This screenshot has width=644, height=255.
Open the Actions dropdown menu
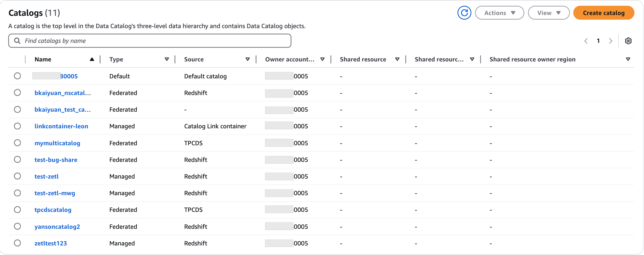[x=499, y=13]
